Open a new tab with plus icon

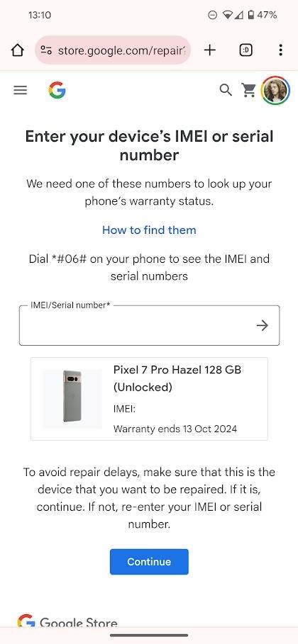[210, 50]
